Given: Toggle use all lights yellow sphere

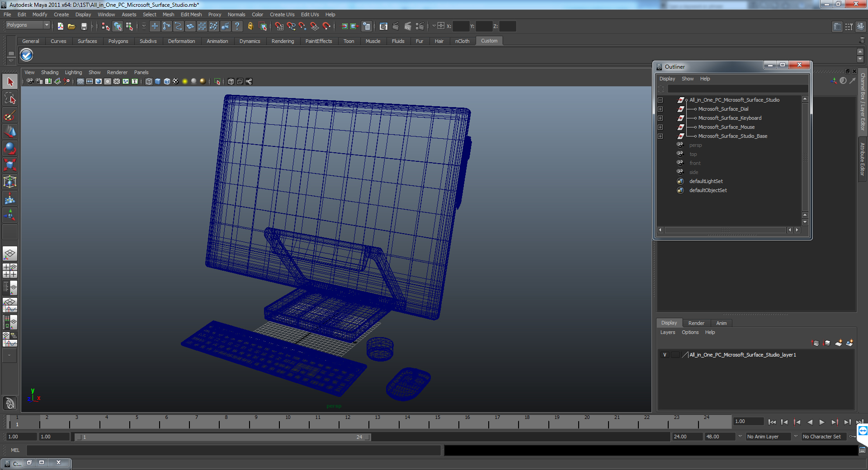Looking at the screenshot, I should [185, 81].
